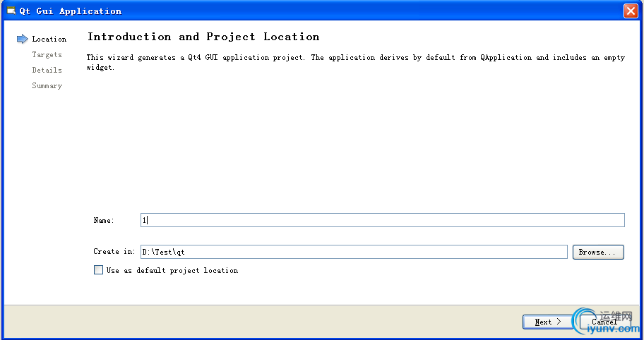Enable Use as default project location checkbox
This screenshot has height=340, width=644.
99,270
